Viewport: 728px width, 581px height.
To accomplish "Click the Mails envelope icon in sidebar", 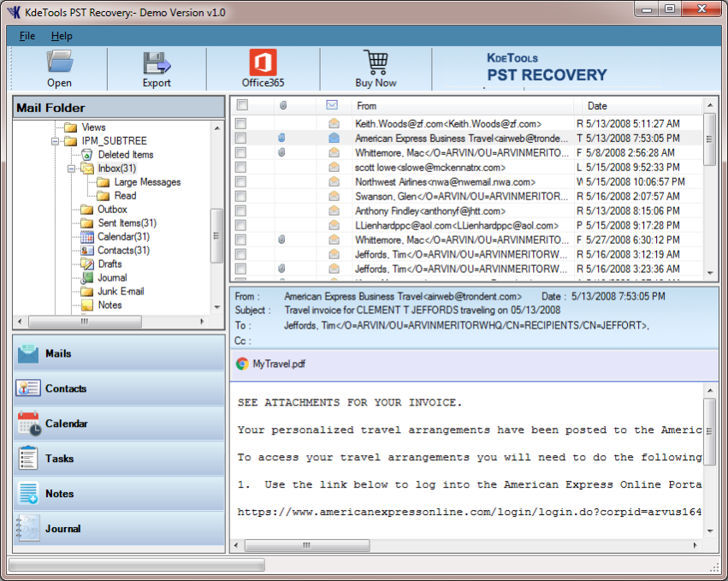I will 28,354.
